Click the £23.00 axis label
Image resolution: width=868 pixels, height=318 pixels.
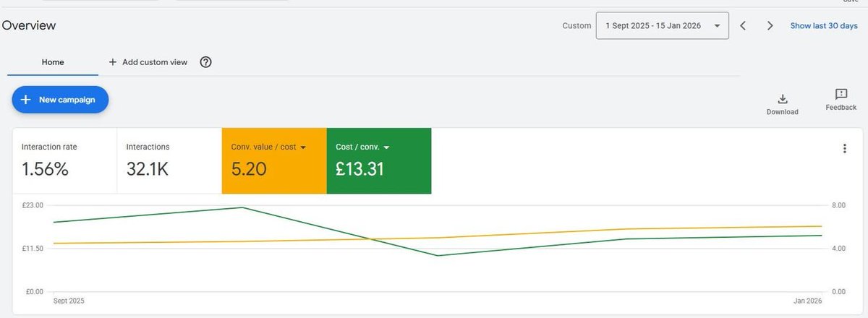(33, 205)
